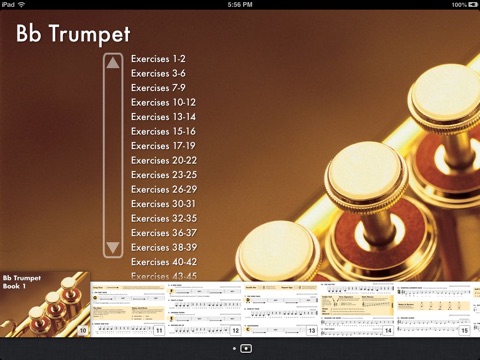This screenshot has width=480, height=360.
Task: Go to Exercises 40-42
Action: 164,262
